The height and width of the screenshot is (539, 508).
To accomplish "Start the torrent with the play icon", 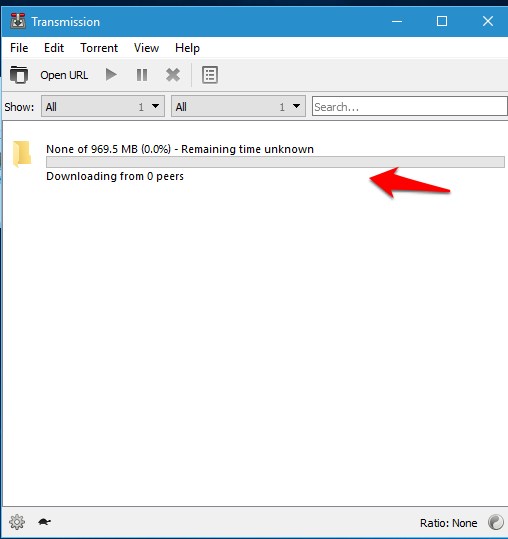I will (111, 75).
